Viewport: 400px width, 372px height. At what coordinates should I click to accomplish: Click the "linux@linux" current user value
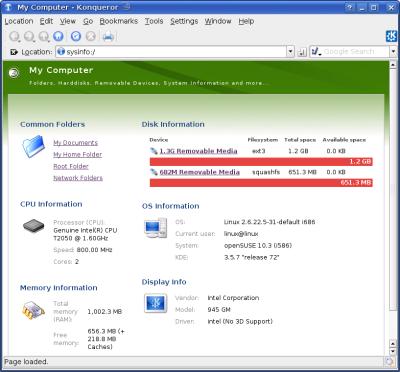point(241,234)
